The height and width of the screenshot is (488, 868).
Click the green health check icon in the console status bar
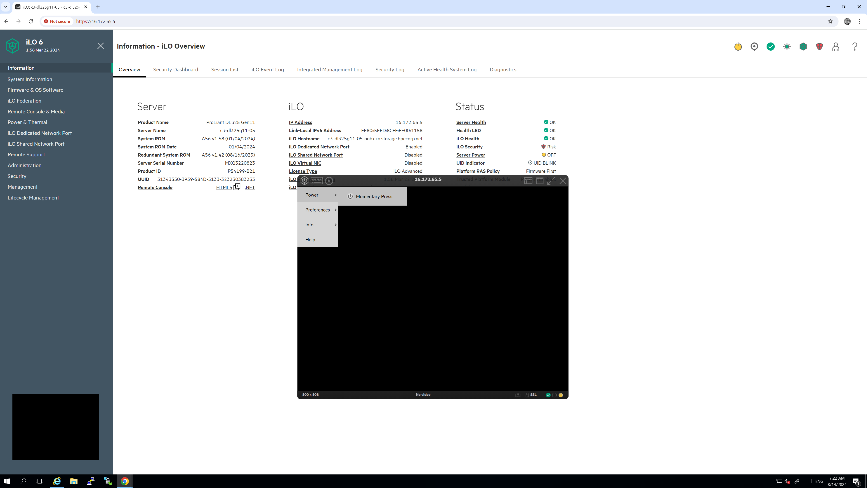click(548, 395)
